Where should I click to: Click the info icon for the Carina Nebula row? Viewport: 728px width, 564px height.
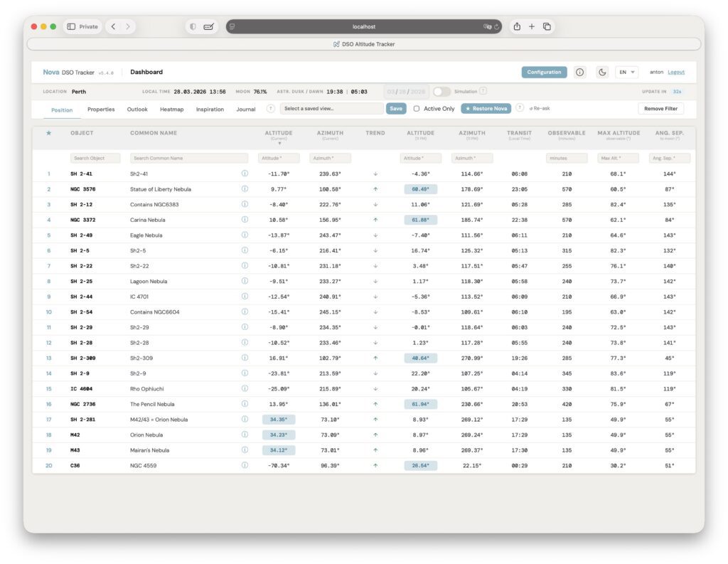245,220
